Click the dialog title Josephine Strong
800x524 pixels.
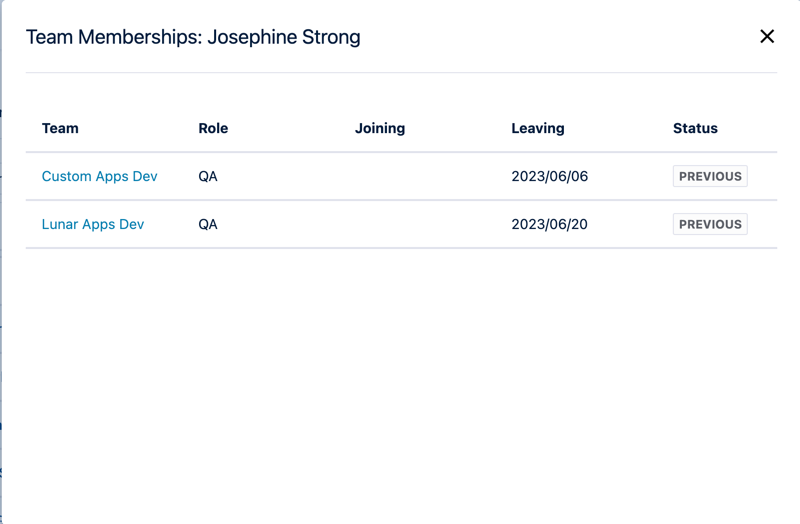[x=284, y=38]
